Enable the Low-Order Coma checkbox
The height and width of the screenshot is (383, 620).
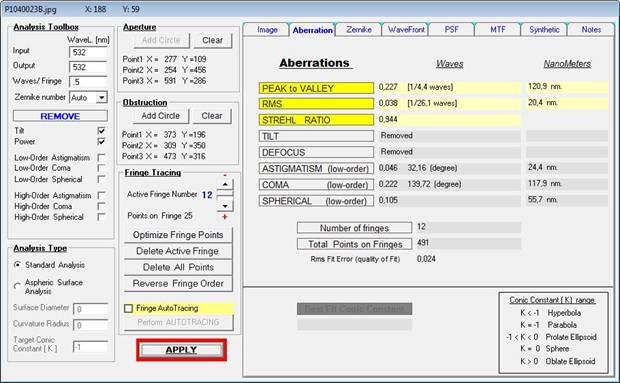101,168
